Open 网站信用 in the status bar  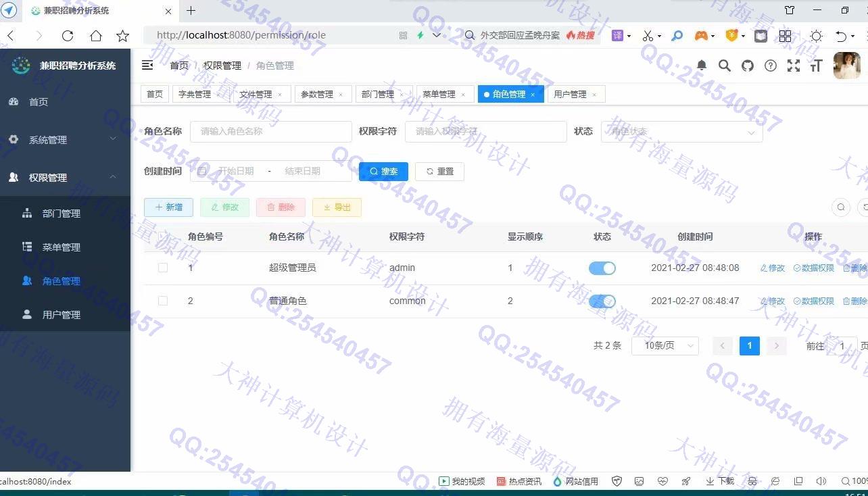[x=576, y=481]
